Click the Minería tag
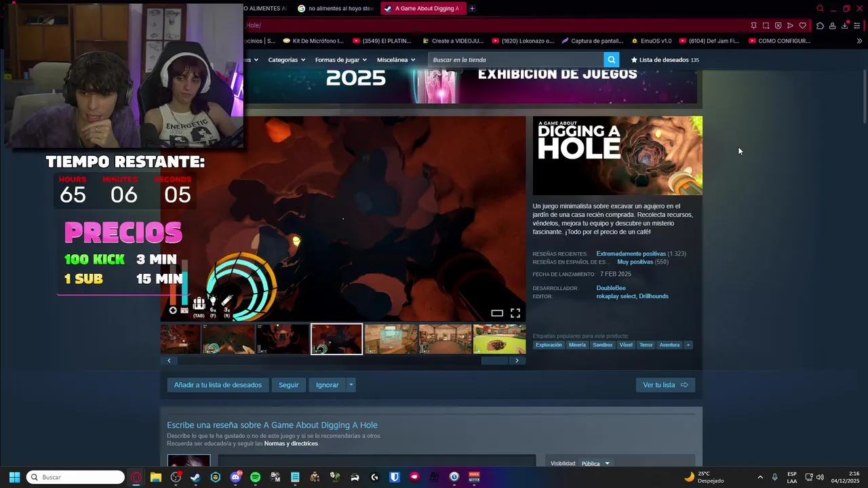The width and height of the screenshot is (868, 488). [x=577, y=345]
